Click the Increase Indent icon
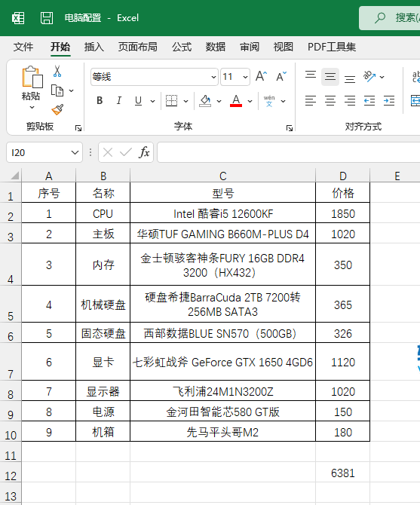420x505 pixels. [x=389, y=101]
